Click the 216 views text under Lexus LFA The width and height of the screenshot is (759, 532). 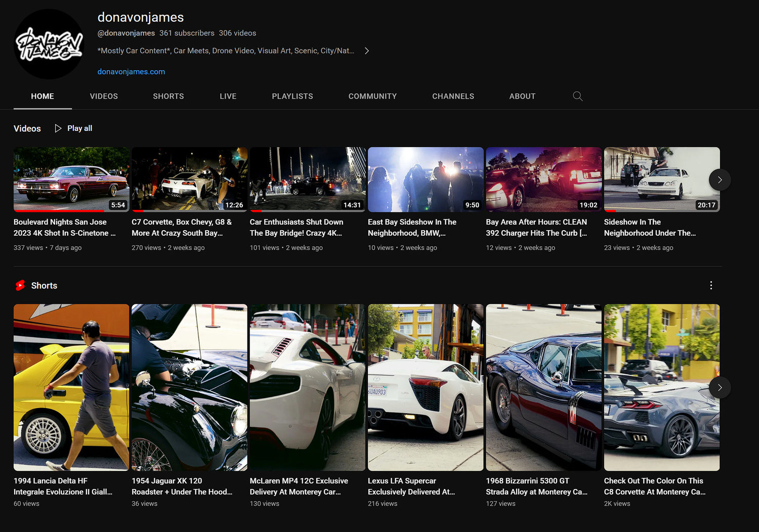[x=383, y=504]
